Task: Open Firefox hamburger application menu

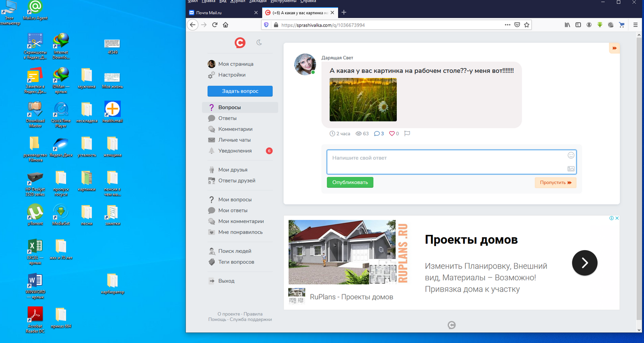Action: click(636, 25)
